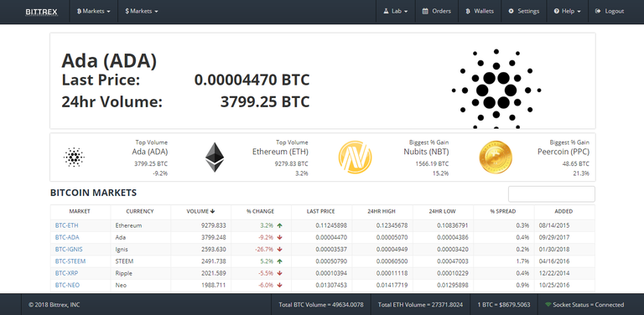
Task: Click Ada last price 0.00004470 in table
Action: pyautogui.click(x=331, y=237)
